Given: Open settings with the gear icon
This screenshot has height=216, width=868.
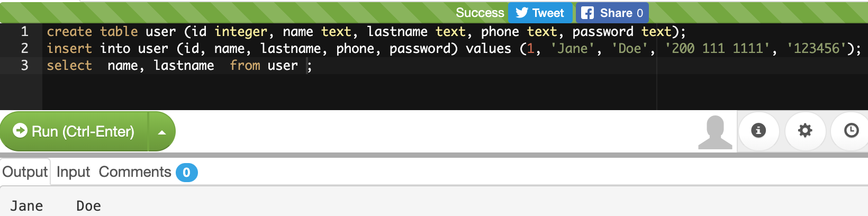Looking at the screenshot, I should [x=805, y=130].
